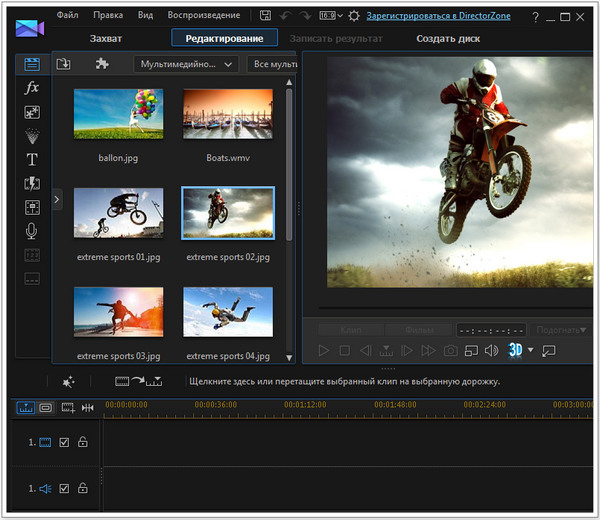The height and width of the screenshot is (520, 600).
Task: Switch to the Захват tab
Action: pyautogui.click(x=107, y=38)
